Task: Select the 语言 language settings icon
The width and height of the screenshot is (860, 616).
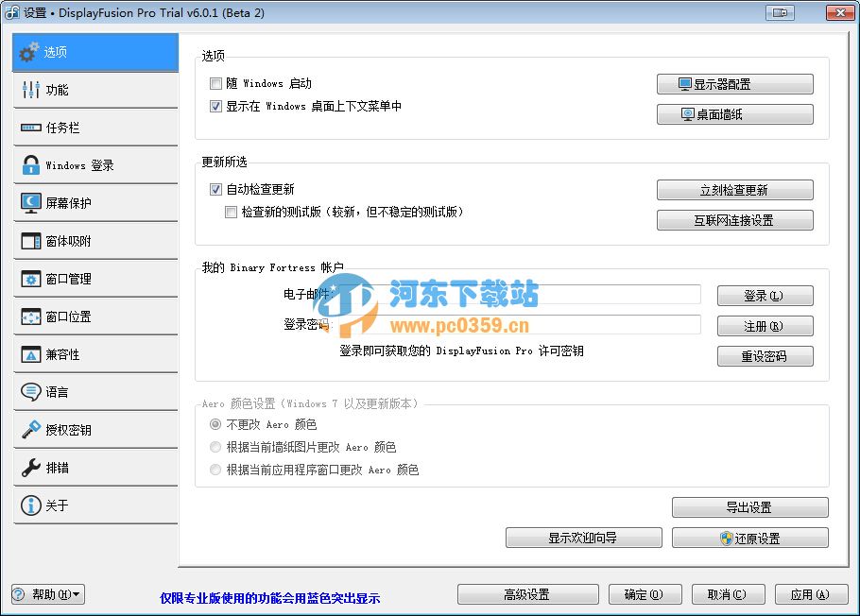Action: tap(33, 391)
